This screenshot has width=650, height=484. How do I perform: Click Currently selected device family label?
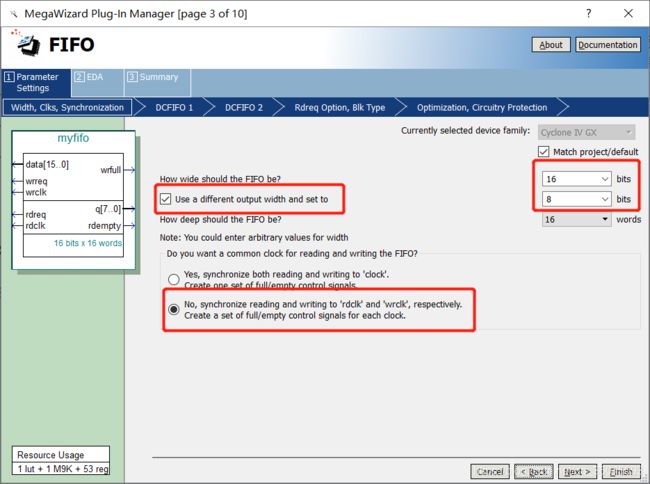[x=465, y=131]
